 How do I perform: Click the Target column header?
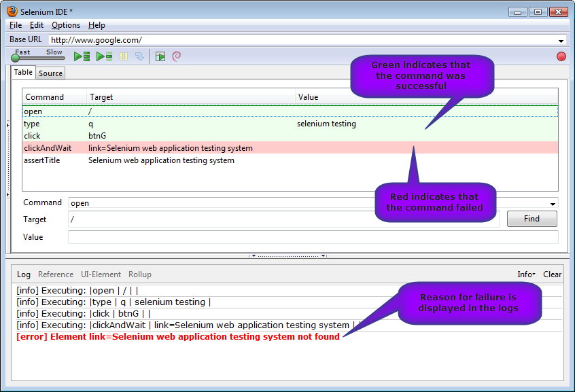[191, 97]
